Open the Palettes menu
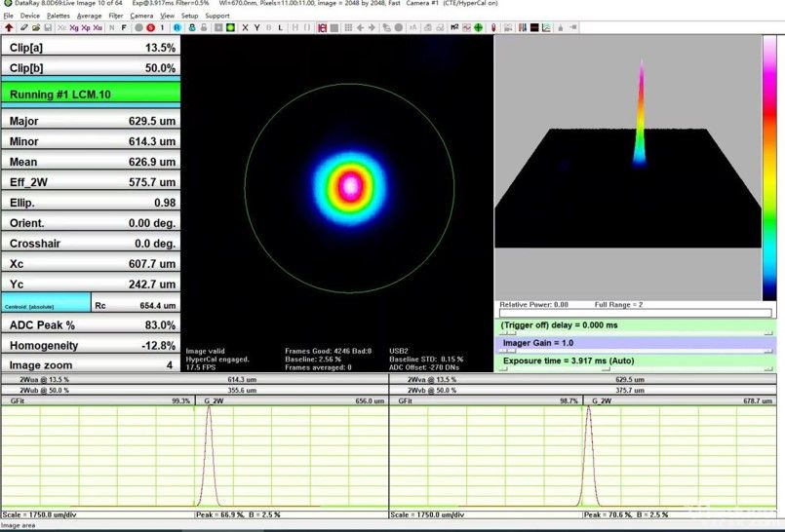 pos(58,16)
